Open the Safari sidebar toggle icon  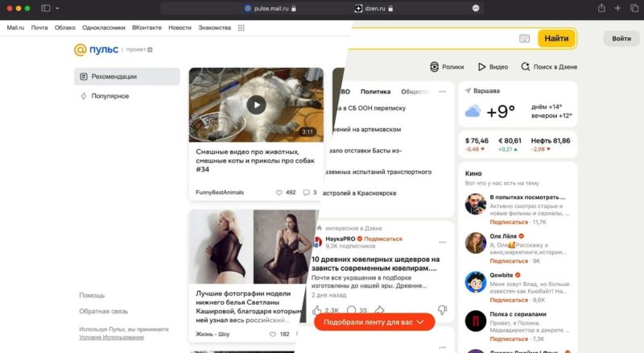(46, 8)
